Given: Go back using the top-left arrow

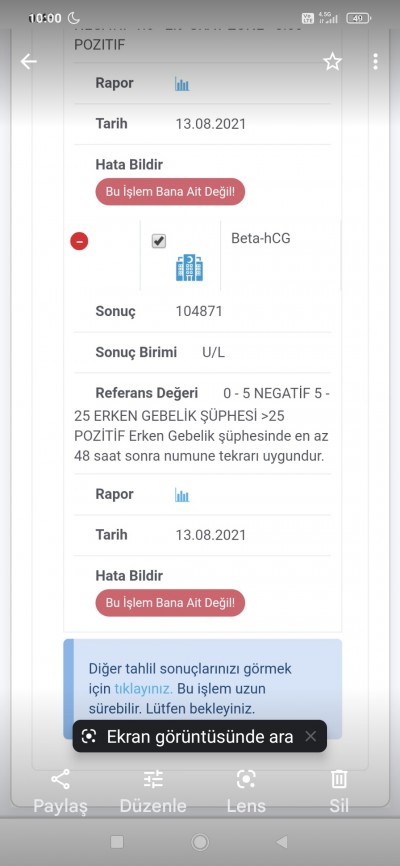Looking at the screenshot, I should click(29, 61).
